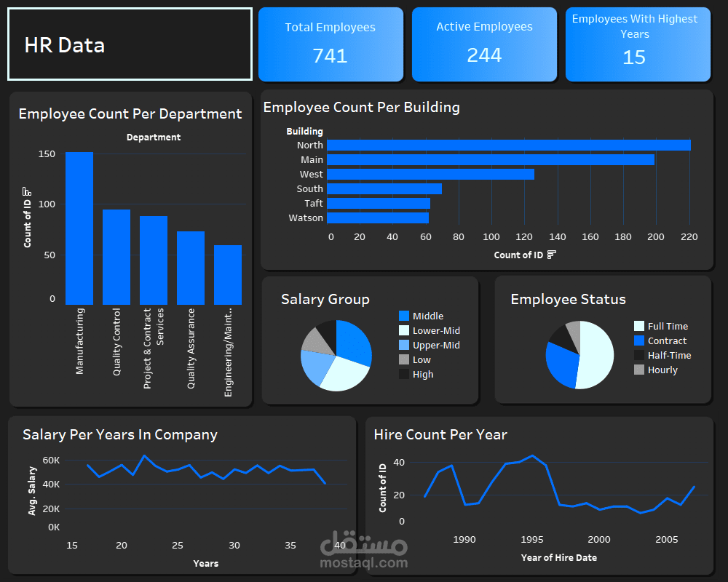Click the "Hire Count Per Year" chart title
The image size is (728, 582).
coord(440,434)
